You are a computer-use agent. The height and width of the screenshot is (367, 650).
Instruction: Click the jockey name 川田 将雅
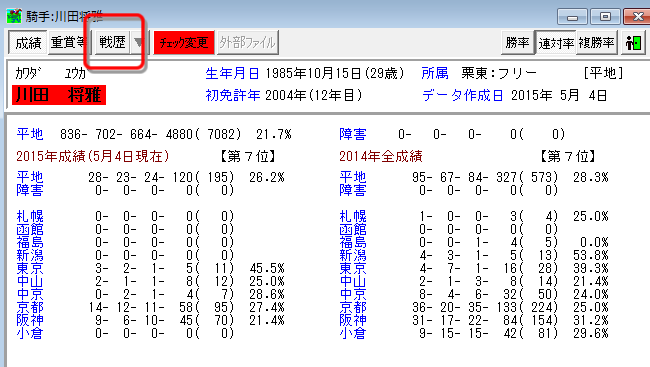[59, 95]
